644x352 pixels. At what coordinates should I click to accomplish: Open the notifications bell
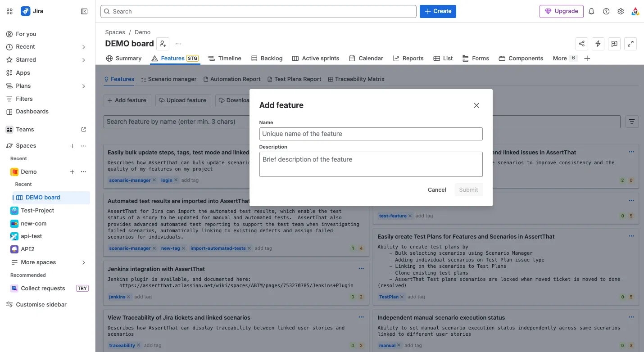click(592, 11)
